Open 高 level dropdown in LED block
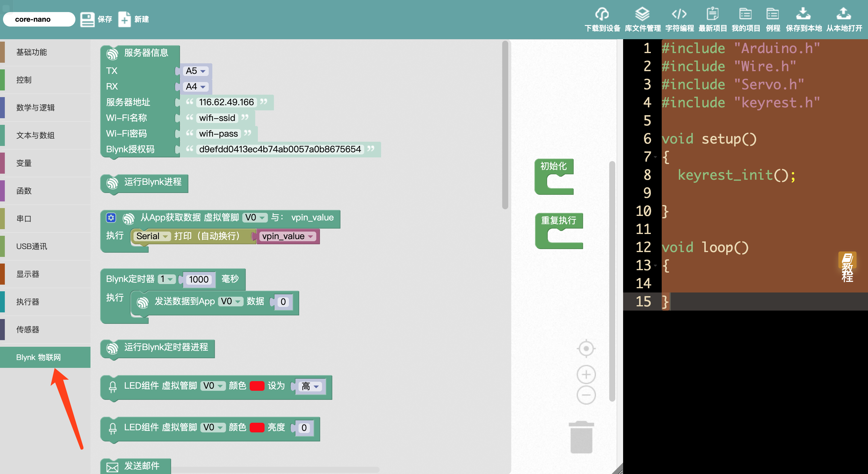Image resolution: width=868 pixels, height=474 pixels. [x=310, y=387]
